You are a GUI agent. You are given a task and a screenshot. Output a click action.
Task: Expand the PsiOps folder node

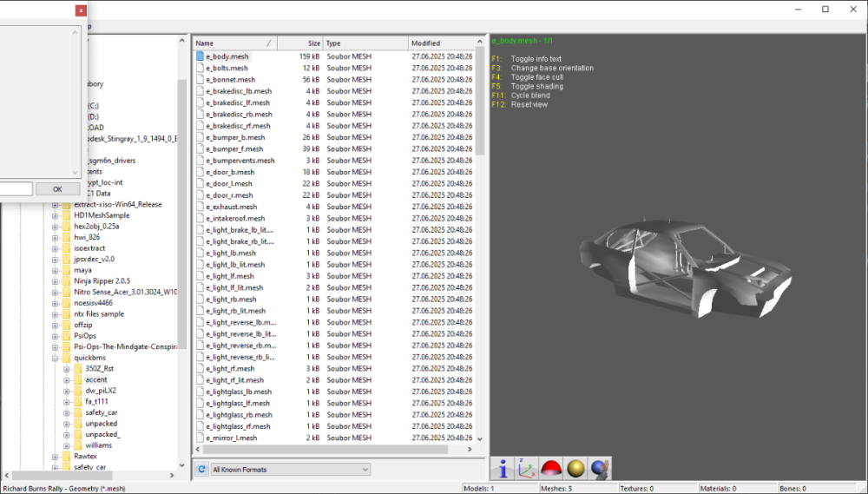point(55,334)
